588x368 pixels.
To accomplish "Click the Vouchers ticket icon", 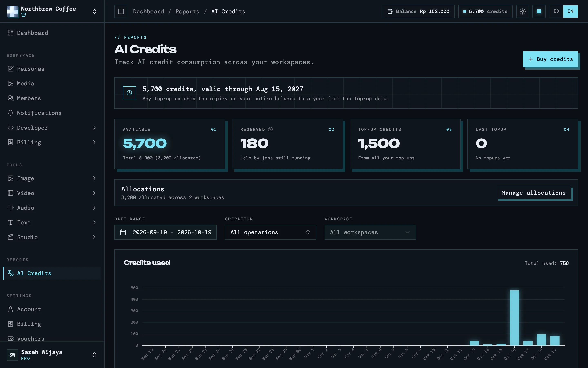I will click(10, 339).
